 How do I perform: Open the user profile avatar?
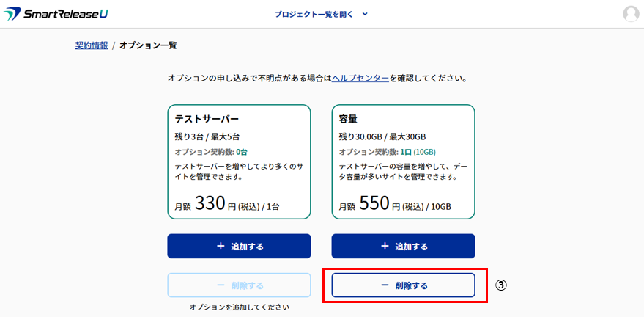630,14
